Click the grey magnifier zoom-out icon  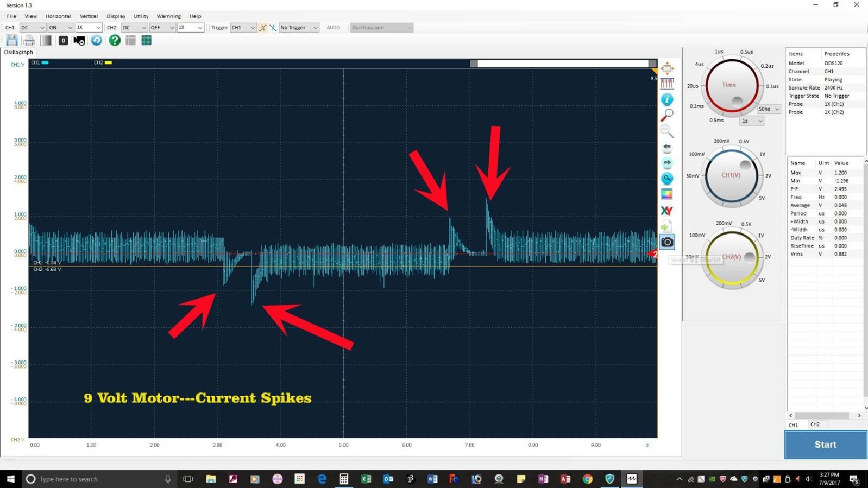click(667, 131)
